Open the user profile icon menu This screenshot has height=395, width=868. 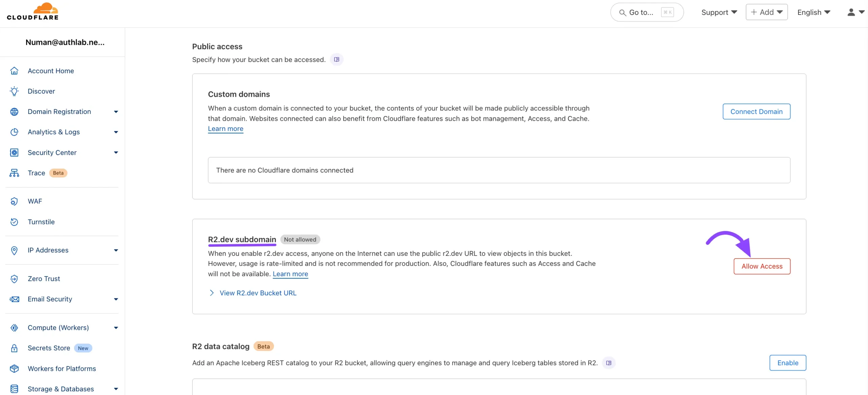click(855, 12)
